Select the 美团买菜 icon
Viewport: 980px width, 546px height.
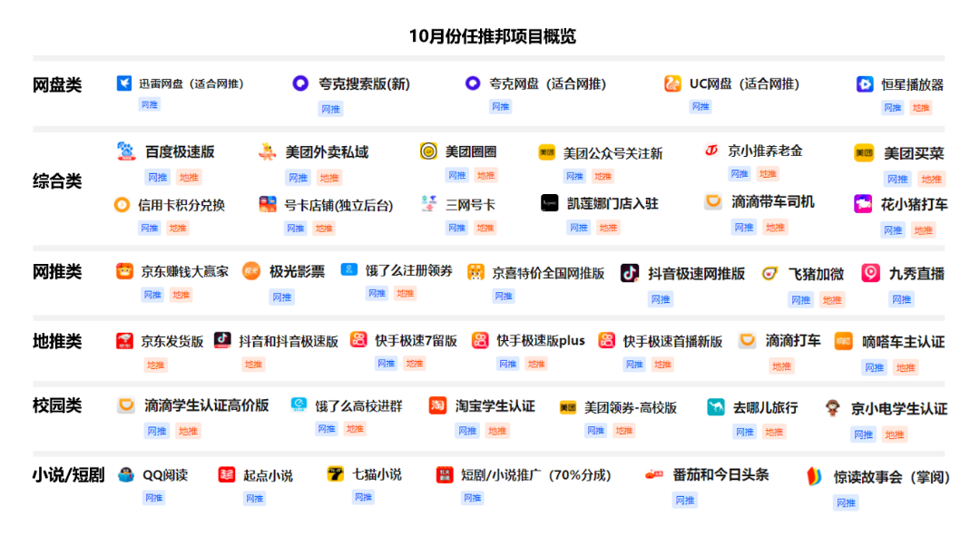point(865,153)
